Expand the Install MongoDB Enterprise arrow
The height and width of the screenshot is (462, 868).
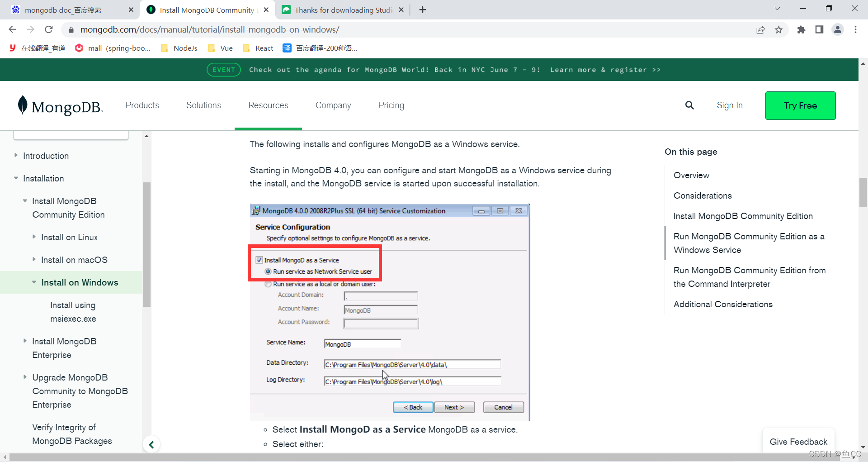point(25,341)
